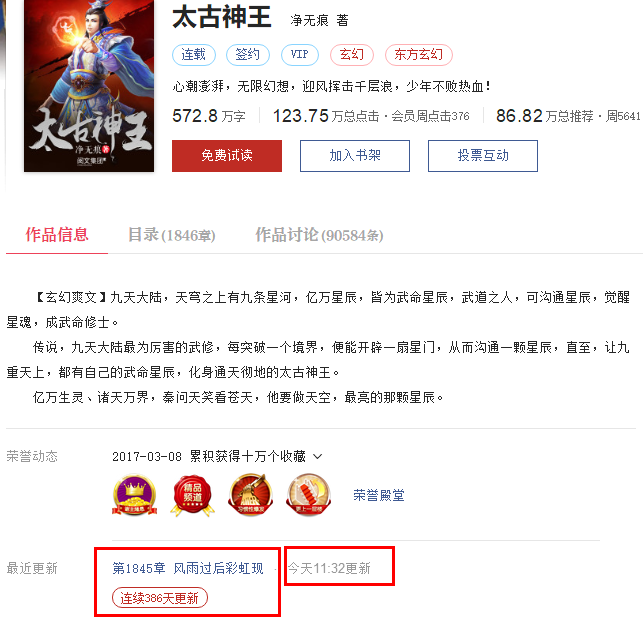The image size is (643, 621).
Task: Open the 太古神王 book cover image
Action: coord(89,85)
